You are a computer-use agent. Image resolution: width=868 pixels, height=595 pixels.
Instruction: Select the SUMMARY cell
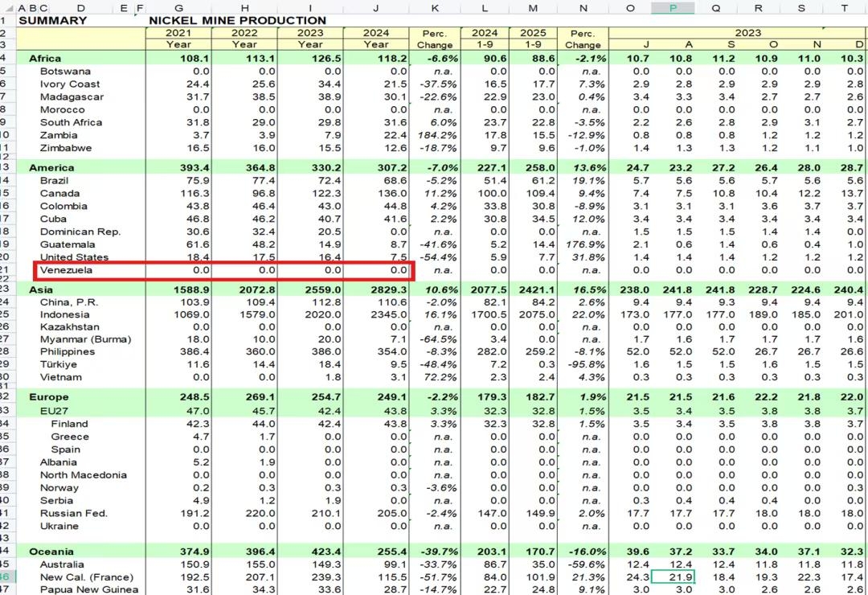pos(52,20)
